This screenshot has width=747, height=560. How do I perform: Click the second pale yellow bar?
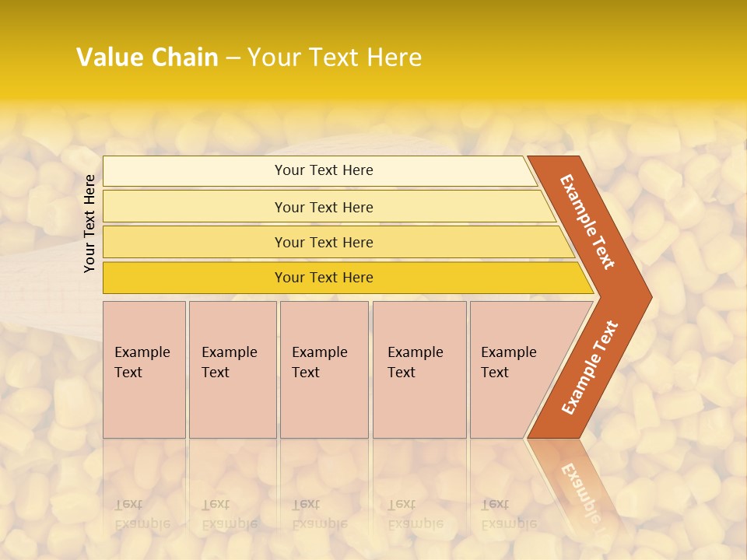click(x=324, y=207)
